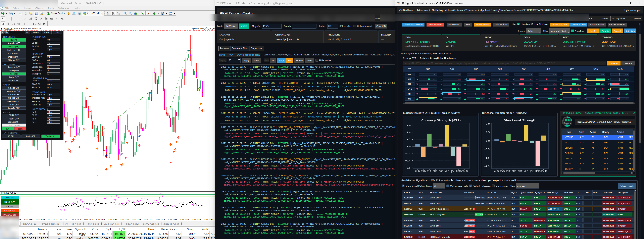644x239 pixels.
Task: Expand the indicators list dropdown arrow
Action: (x=158, y=14)
